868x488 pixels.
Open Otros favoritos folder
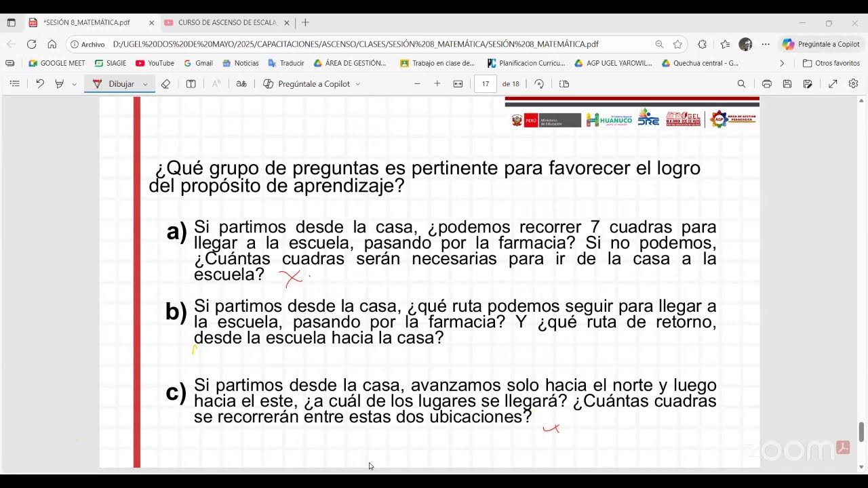(831, 63)
